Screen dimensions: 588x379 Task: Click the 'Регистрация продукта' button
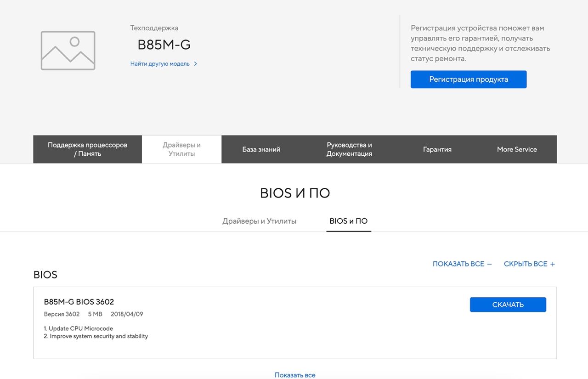pos(469,79)
